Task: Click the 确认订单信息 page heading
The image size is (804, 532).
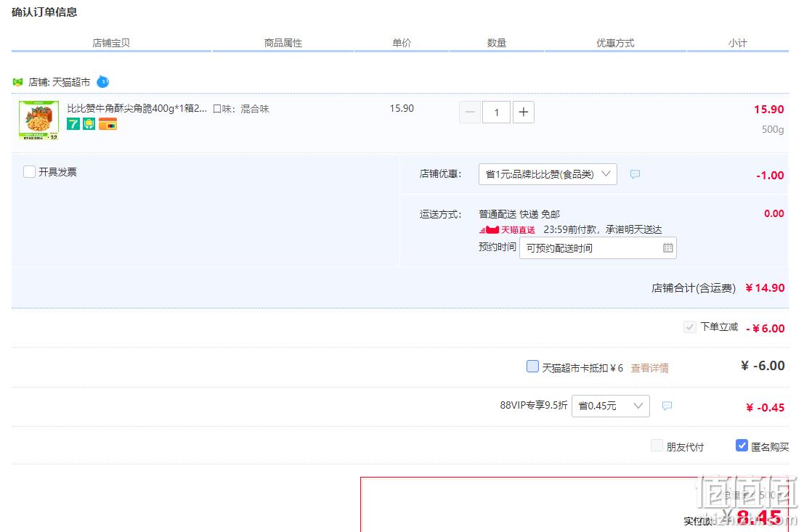Action: tap(44, 12)
